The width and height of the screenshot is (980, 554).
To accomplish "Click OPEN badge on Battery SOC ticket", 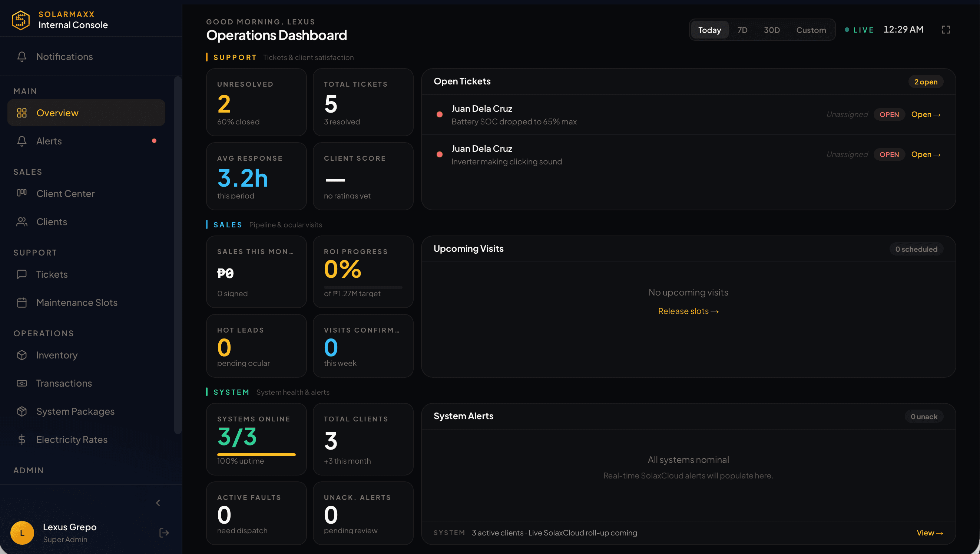I will (x=889, y=114).
